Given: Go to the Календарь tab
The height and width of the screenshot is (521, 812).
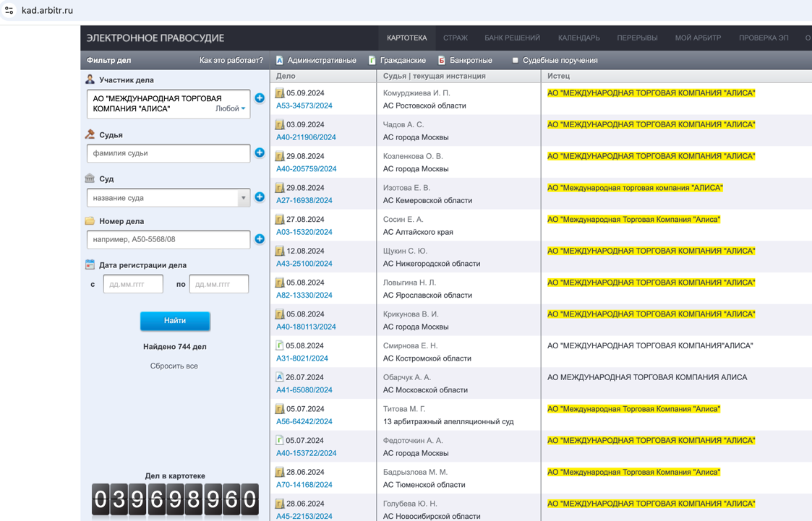Looking at the screenshot, I should click(579, 38).
